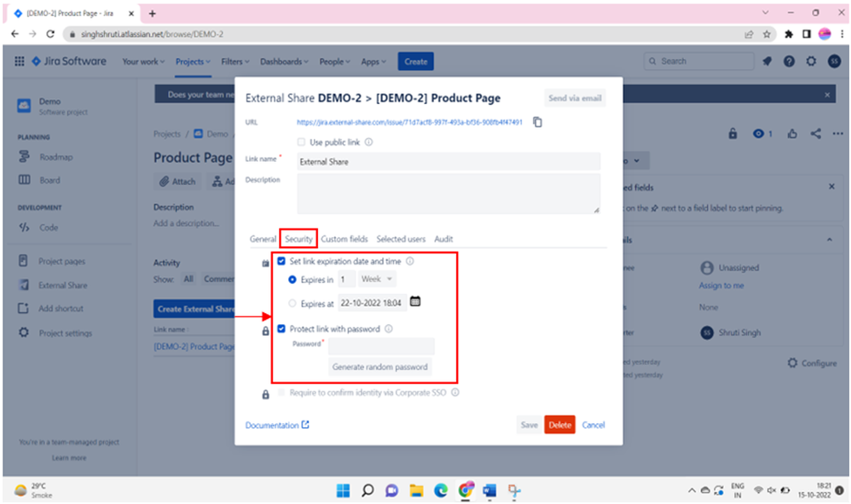The width and height of the screenshot is (851, 504).
Task: Open the SS profile avatar menu
Action: tap(834, 61)
